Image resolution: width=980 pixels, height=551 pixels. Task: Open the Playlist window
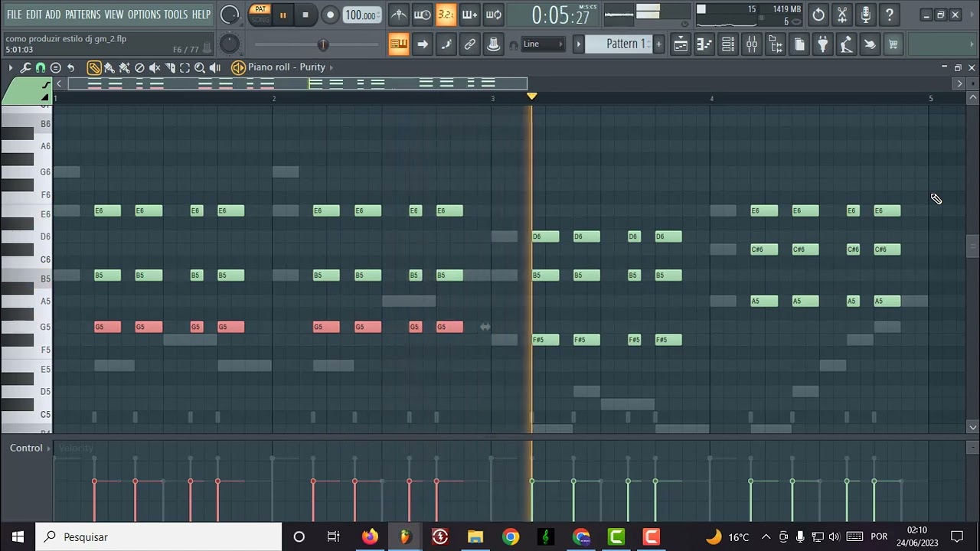click(680, 45)
